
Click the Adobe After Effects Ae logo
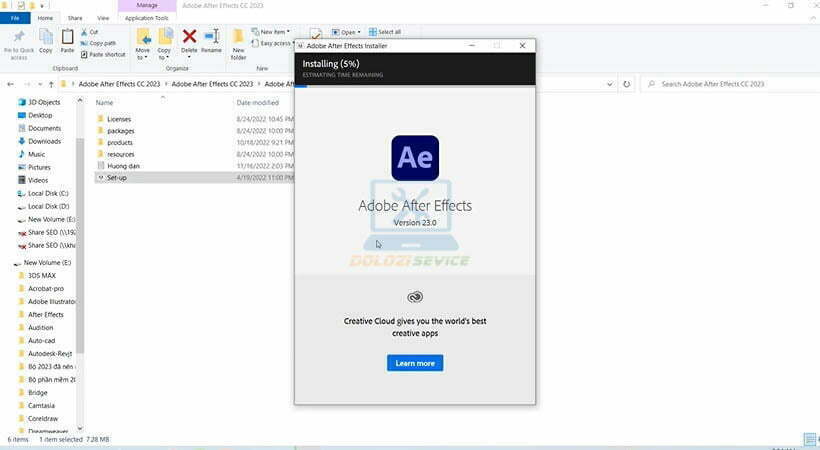[x=414, y=158]
